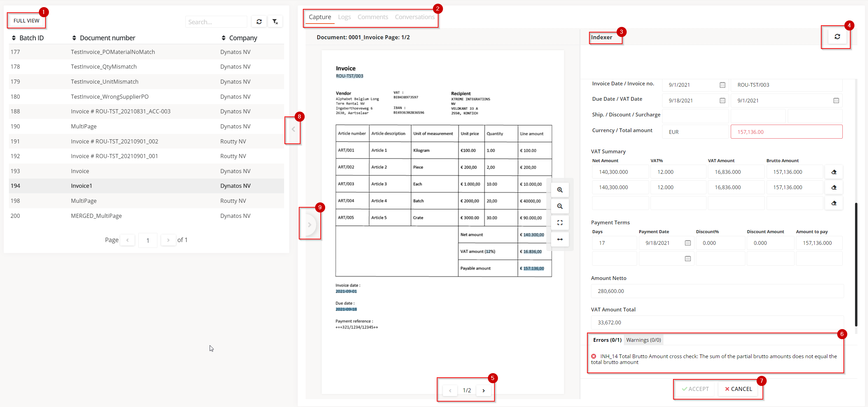Switch to the Logs tab

pos(344,16)
